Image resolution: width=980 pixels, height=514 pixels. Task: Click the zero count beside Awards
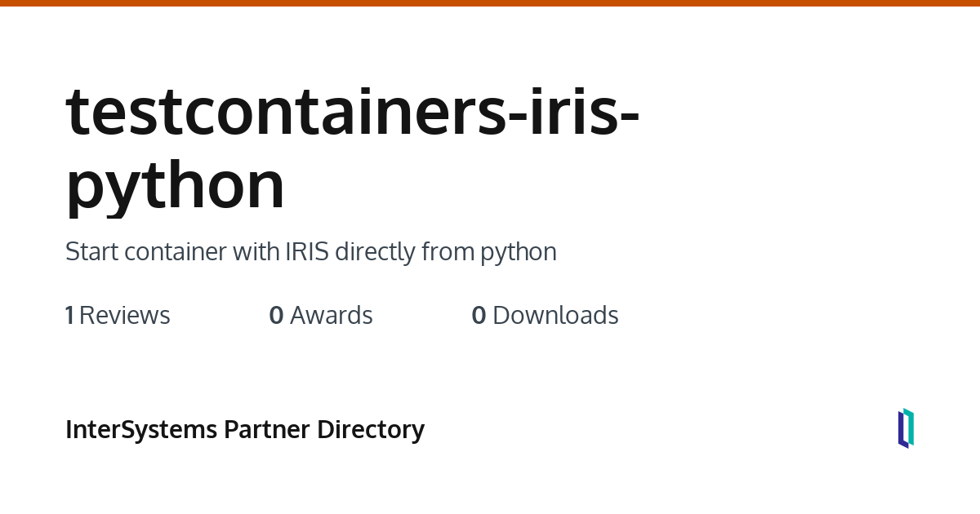(x=276, y=316)
